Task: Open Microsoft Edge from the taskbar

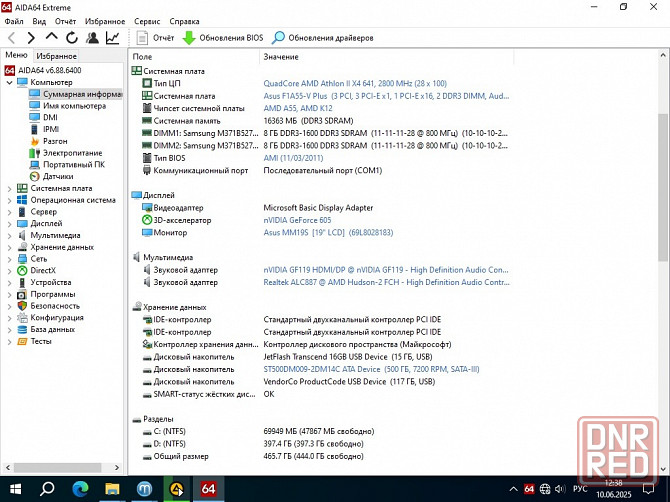Action: click(x=80, y=489)
